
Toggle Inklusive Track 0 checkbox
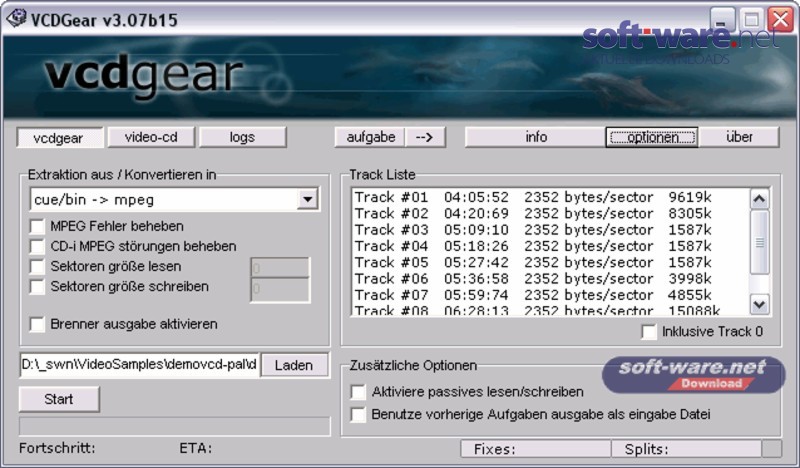point(649,332)
